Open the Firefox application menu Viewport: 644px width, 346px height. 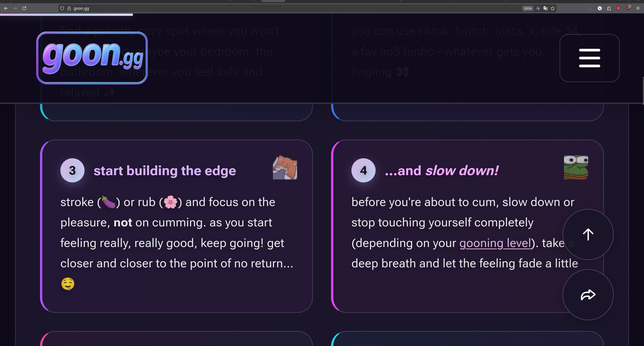click(638, 8)
